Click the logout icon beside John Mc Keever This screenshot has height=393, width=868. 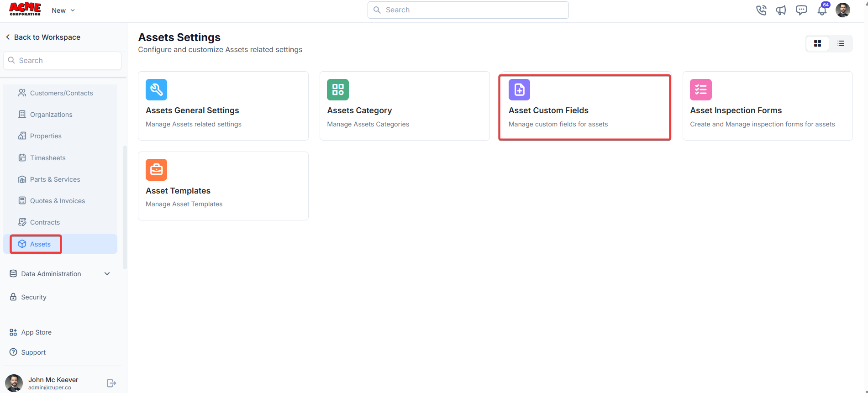click(x=111, y=383)
